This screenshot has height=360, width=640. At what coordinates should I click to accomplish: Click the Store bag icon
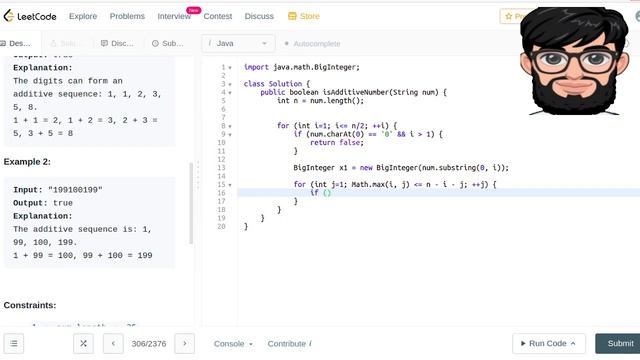(x=292, y=16)
